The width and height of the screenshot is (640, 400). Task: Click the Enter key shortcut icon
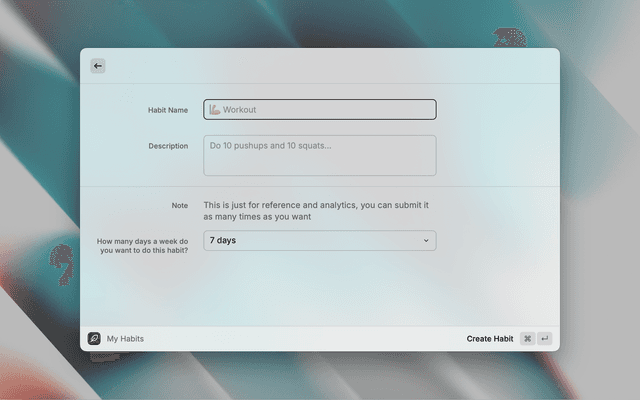tap(545, 339)
